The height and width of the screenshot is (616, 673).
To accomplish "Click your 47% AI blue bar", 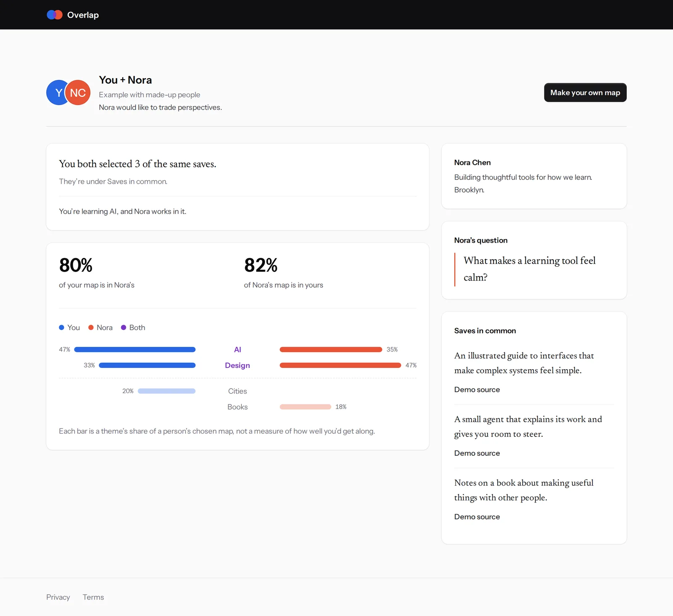I will tap(135, 349).
